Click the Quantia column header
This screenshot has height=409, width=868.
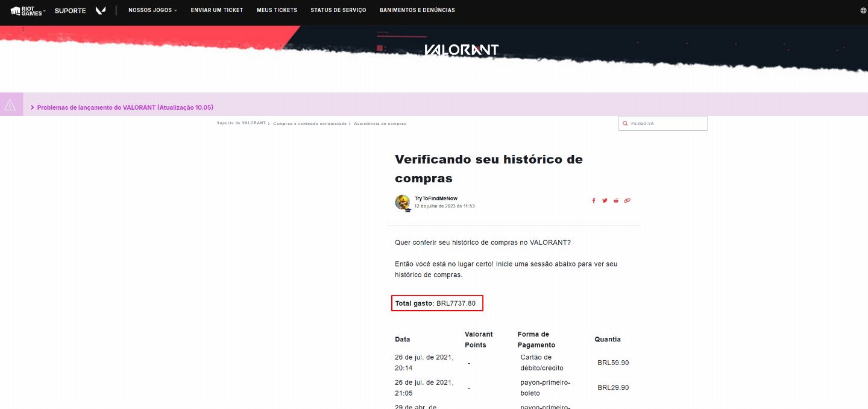click(608, 339)
